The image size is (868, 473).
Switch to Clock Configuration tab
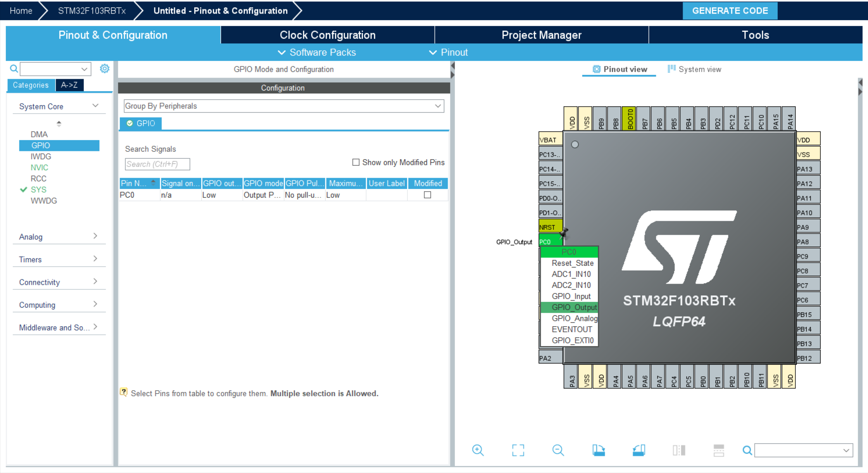[x=328, y=35]
